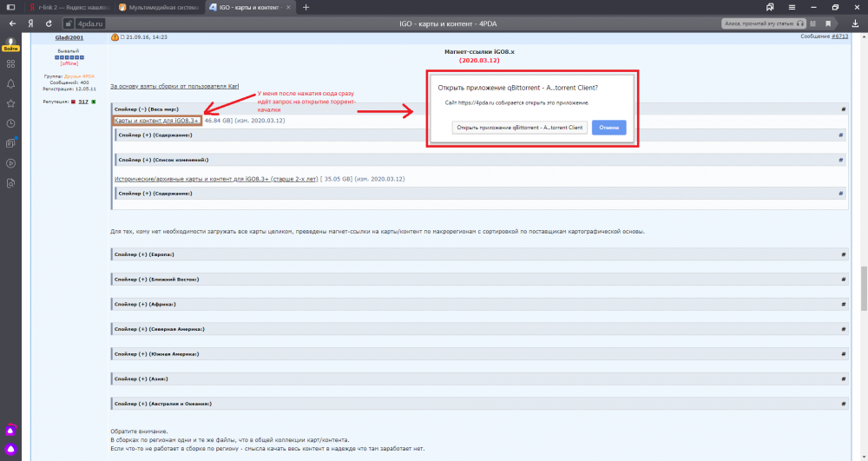The height and width of the screenshot is (461, 868).
Task: Click the # anchor on Азия spoiler row
Action: tap(843, 379)
